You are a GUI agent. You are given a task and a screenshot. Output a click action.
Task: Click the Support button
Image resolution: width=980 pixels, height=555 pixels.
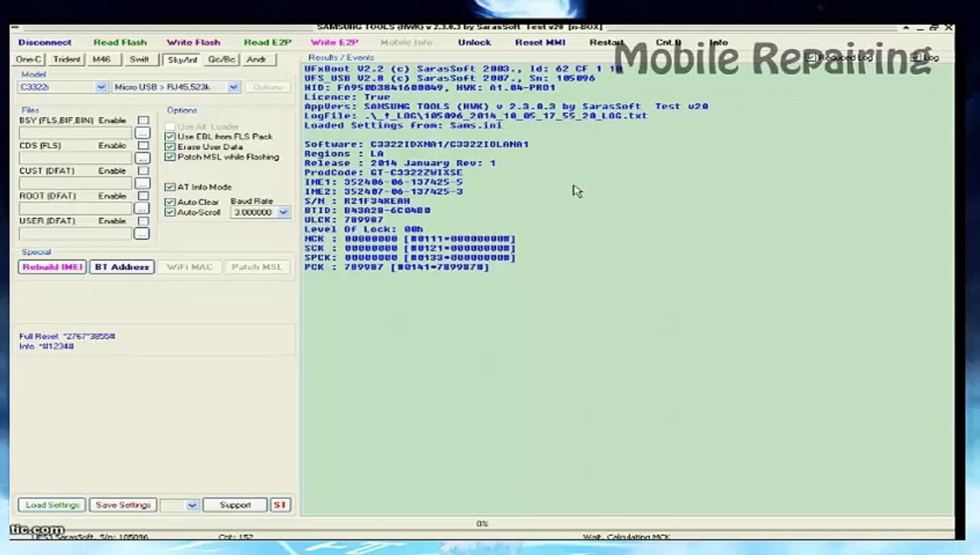pos(236,505)
